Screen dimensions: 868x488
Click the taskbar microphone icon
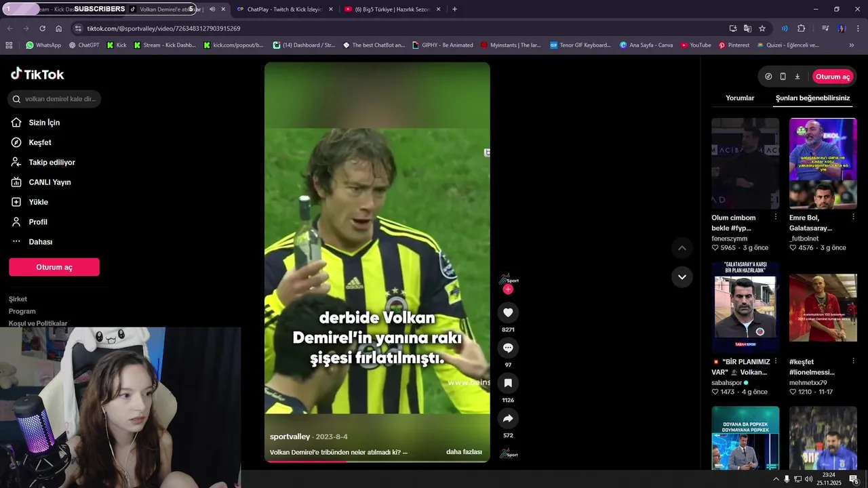click(787, 479)
